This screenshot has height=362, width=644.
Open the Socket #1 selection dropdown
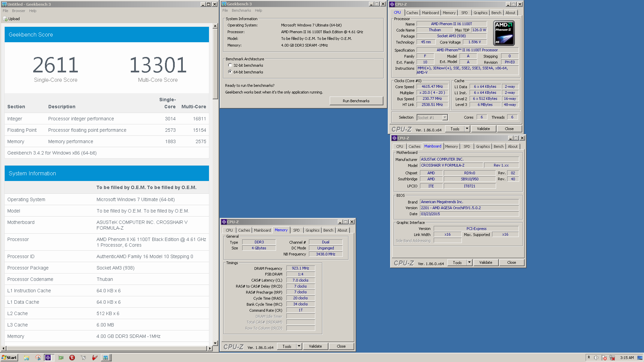tap(445, 118)
